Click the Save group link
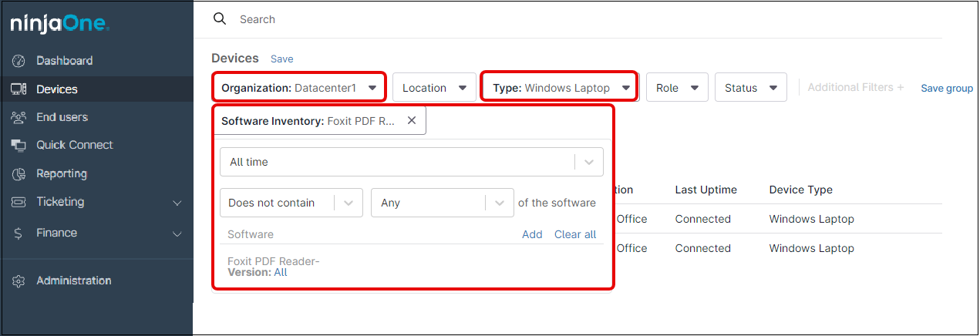 coord(947,89)
